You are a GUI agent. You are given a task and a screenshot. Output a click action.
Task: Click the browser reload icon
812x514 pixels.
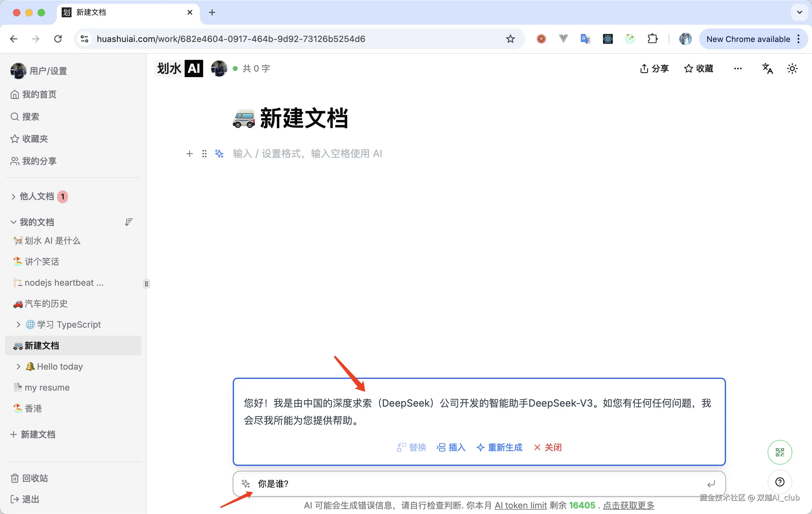58,39
